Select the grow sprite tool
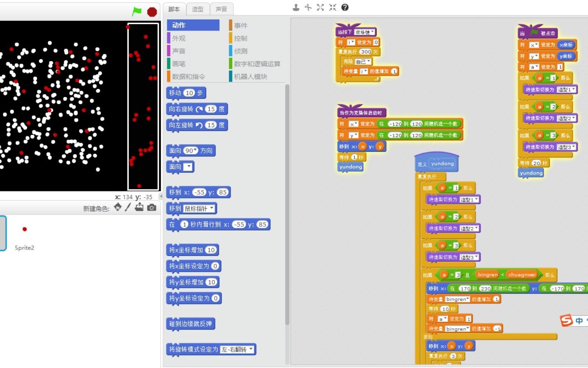Screen dimensions: 588x368 pyautogui.click(x=320, y=7)
